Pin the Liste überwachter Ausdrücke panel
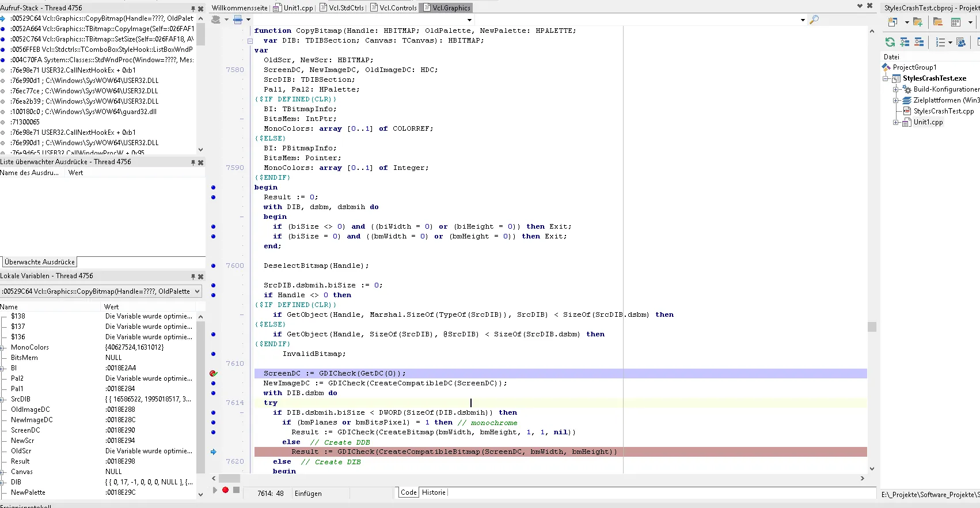The image size is (980, 508). click(x=193, y=162)
